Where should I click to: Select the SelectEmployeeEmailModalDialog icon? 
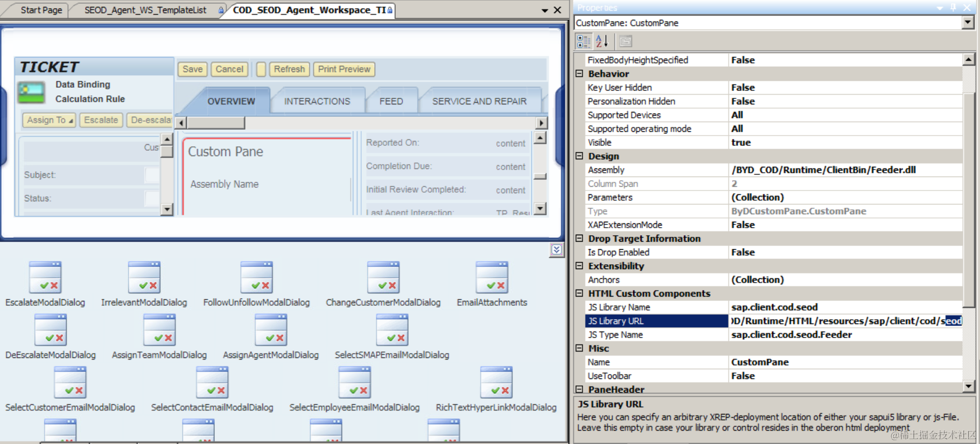point(354,382)
